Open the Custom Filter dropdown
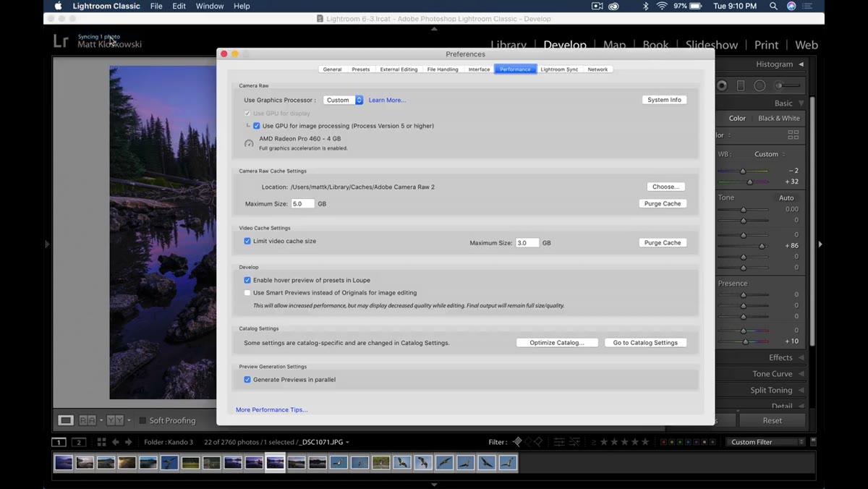Viewport: 868px width, 489px height. [766, 442]
